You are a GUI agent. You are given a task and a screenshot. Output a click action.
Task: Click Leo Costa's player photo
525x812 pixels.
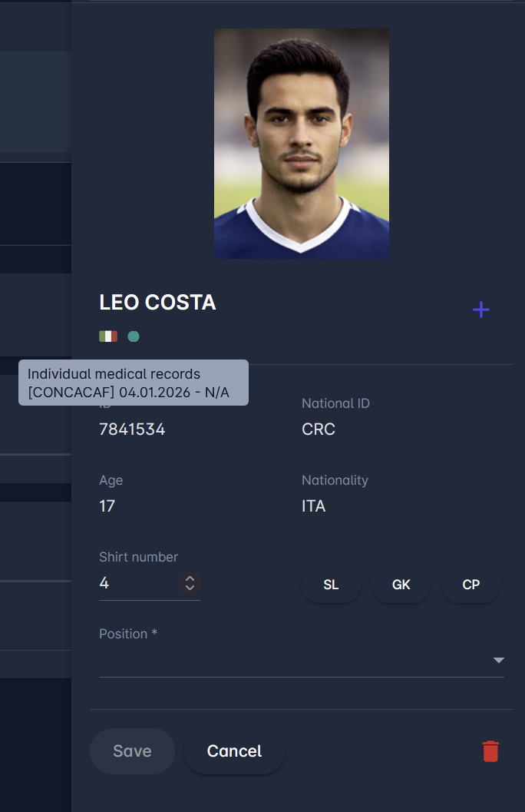[x=302, y=144]
